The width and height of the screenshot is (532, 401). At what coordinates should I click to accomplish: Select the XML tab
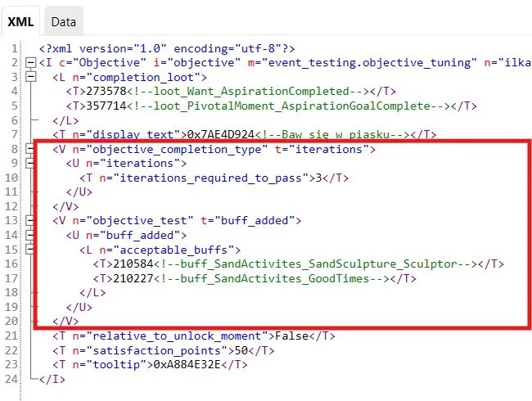pos(21,22)
